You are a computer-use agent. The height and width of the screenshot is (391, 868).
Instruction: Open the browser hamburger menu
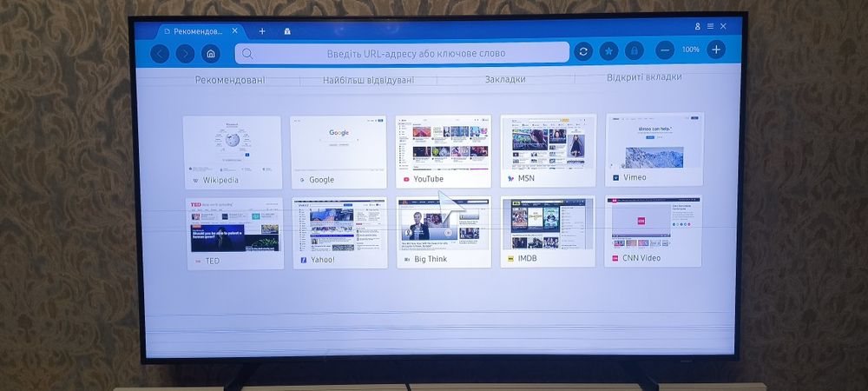pyautogui.click(x=710, y=26)
